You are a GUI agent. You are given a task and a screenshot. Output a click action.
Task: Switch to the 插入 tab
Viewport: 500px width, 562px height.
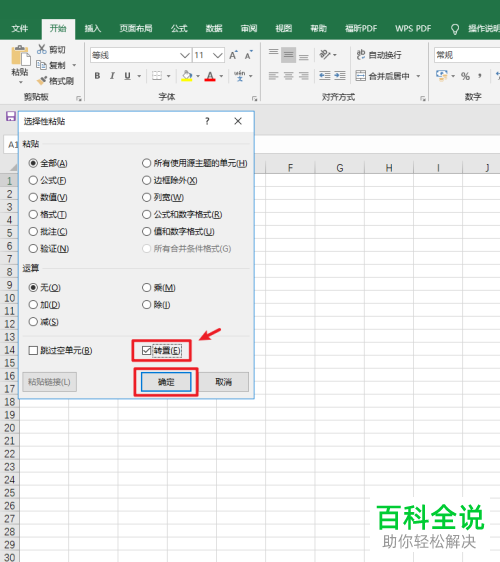tap(92, 28)
